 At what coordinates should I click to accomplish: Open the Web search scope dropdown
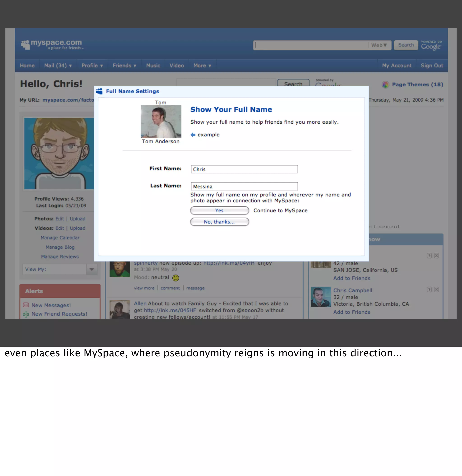pyautogui.click(x=379, y=45)
